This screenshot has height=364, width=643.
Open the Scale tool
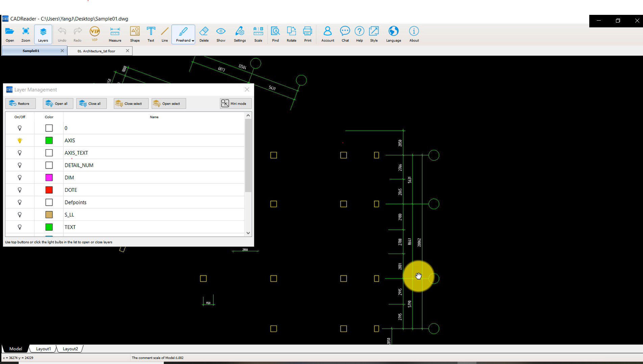tap(258, 34)
